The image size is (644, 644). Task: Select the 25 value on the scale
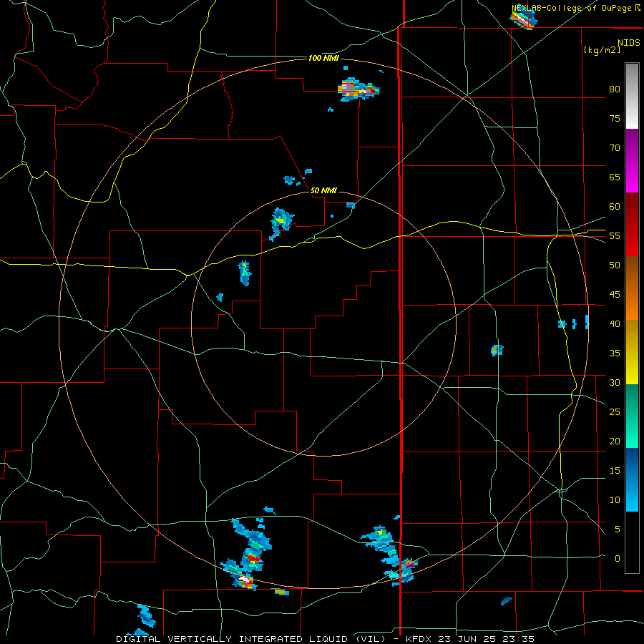[615, 412]
